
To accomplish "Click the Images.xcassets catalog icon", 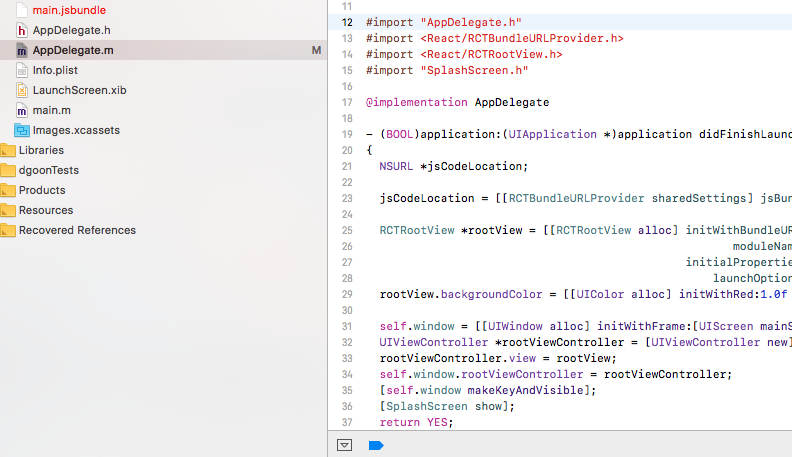I will point(22,130).
